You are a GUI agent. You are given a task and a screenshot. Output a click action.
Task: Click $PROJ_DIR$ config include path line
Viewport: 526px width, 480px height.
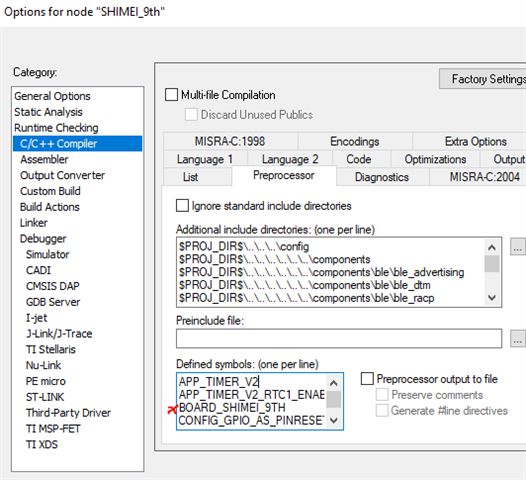click(244, 247)
